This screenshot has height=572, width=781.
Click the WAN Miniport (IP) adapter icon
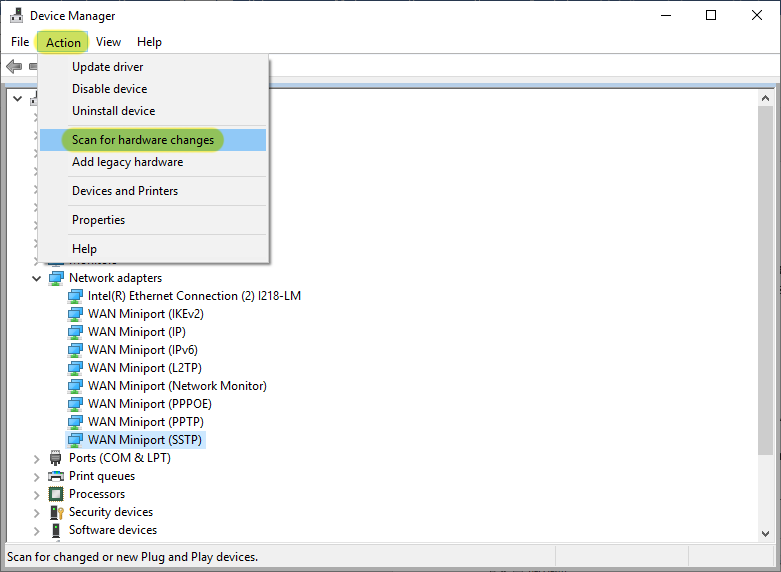pyautogui.click(x=75, y=332)
